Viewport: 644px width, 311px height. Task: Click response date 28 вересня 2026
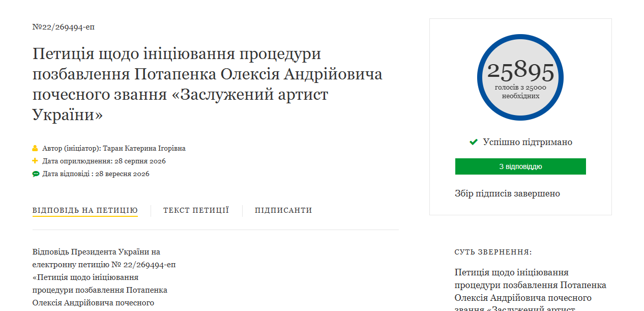(x=122, y=174)
